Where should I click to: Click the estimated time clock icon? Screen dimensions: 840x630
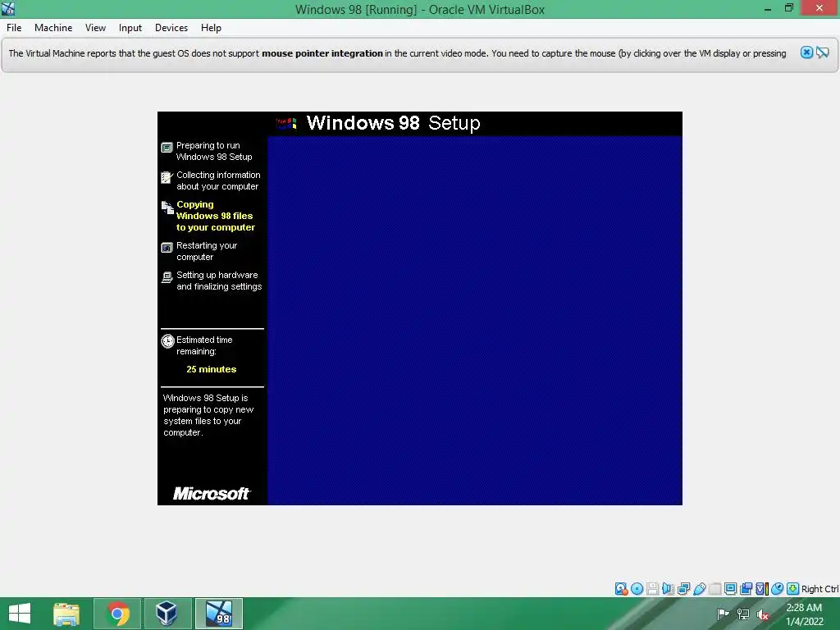pyautogui.click(x=167, y=340)
